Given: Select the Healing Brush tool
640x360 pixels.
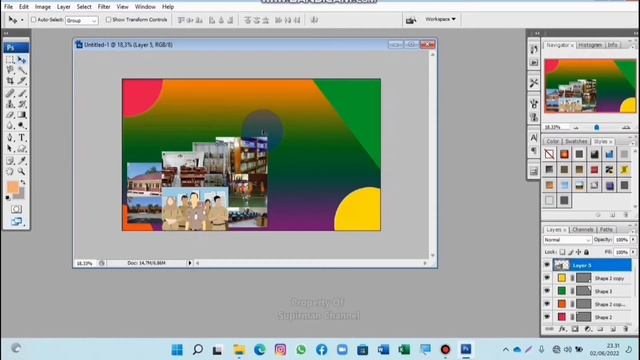Looking at the screenshot, I should [10, 93].
